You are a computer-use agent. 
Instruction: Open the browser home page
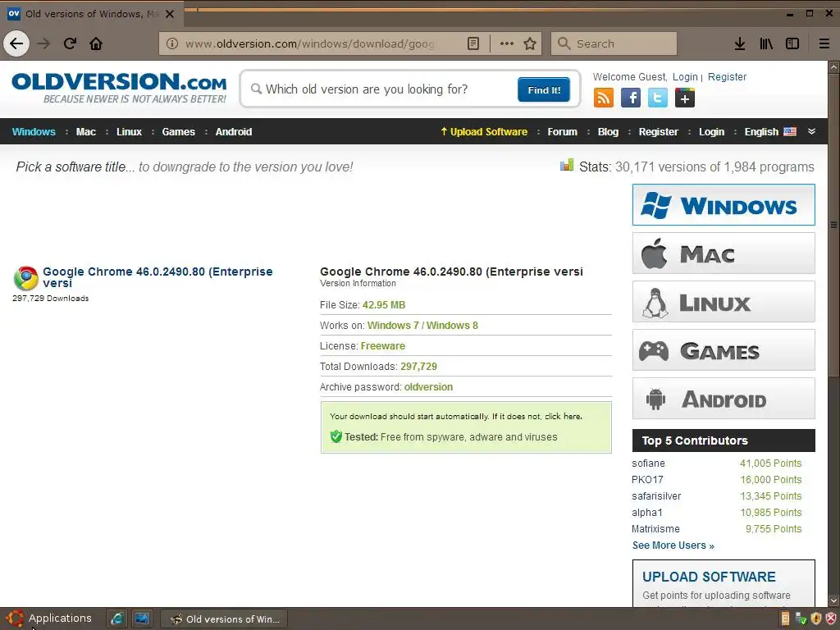pos(96,43)
